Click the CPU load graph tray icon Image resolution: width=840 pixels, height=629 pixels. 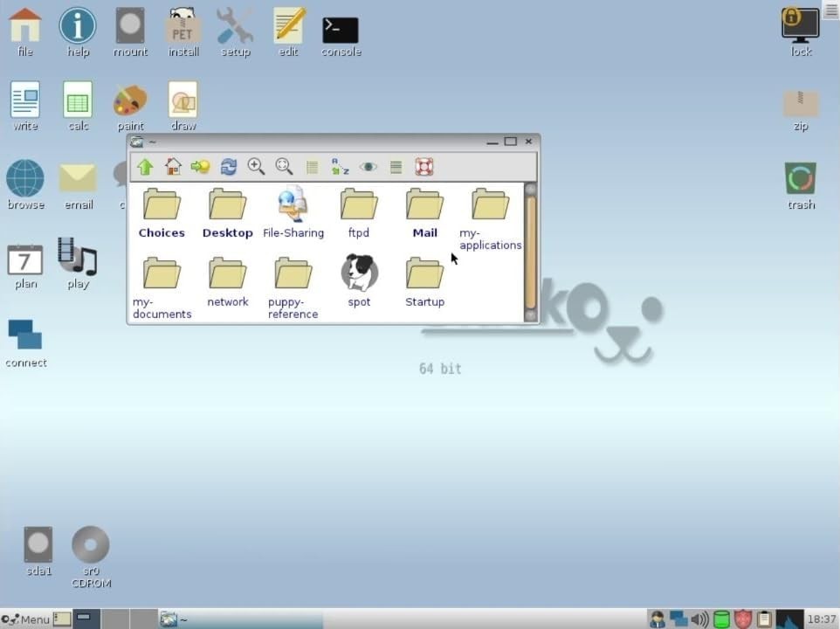pyautogui.click(x=789, y=619)
